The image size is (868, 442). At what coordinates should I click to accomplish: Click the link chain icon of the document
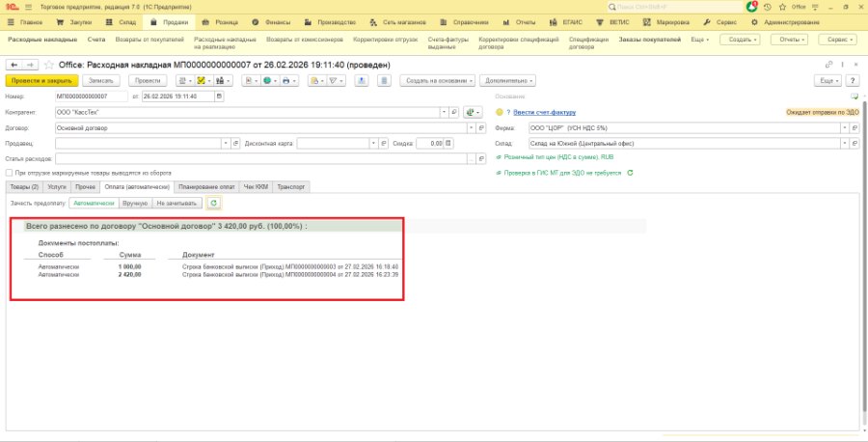point(828,65)
